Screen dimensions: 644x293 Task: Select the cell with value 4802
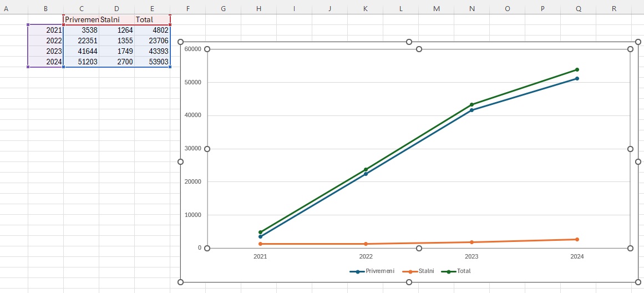[152, 29]
